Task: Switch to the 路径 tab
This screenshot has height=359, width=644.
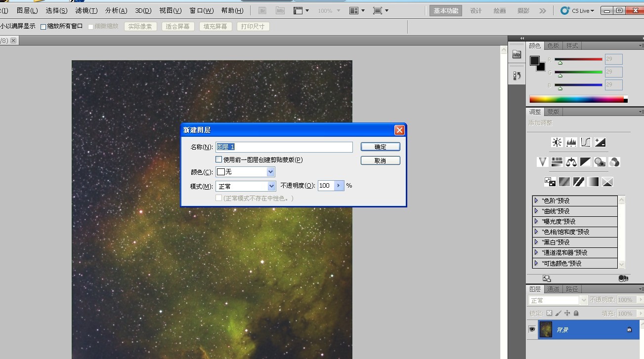Action: click(x=572, y=289)
